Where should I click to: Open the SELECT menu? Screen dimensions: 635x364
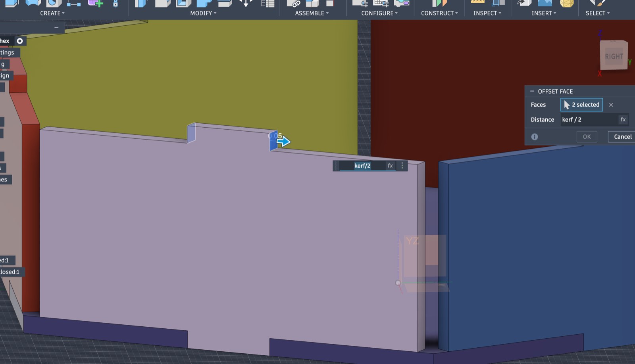(598, 13)
